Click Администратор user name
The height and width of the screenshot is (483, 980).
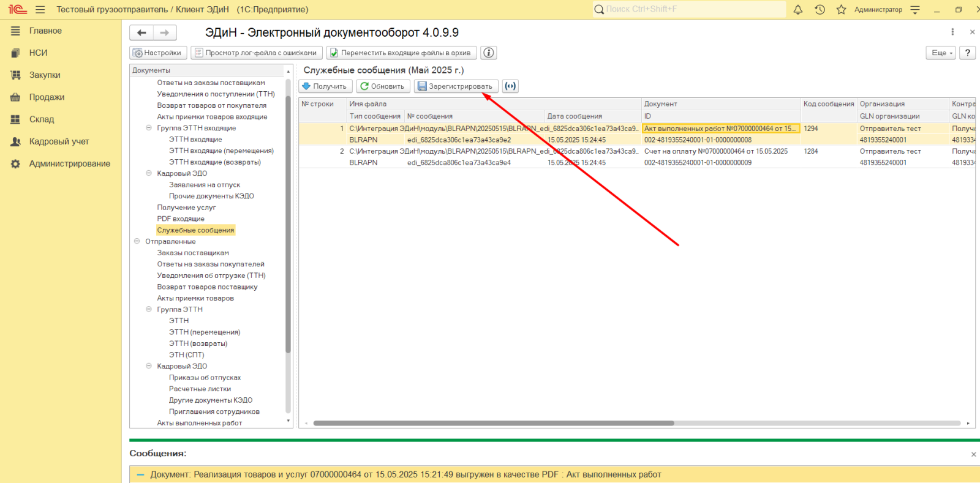tap(878, 10)
